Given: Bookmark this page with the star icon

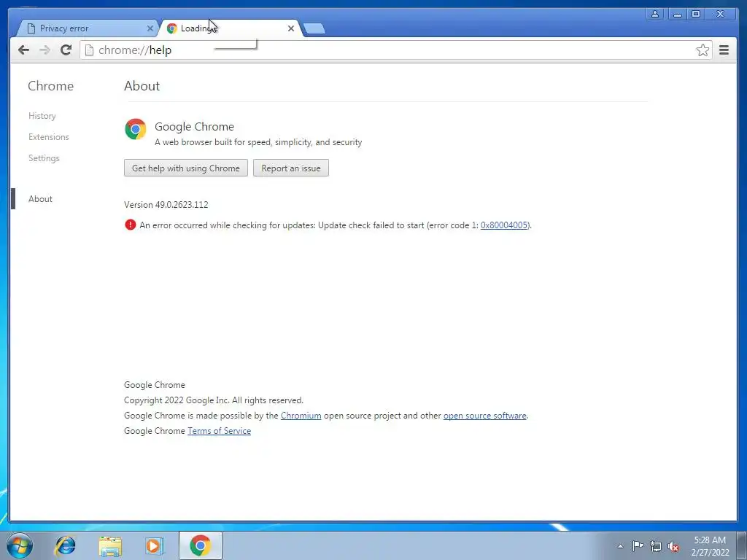Looking at the screenshot, I should point(703,50).
